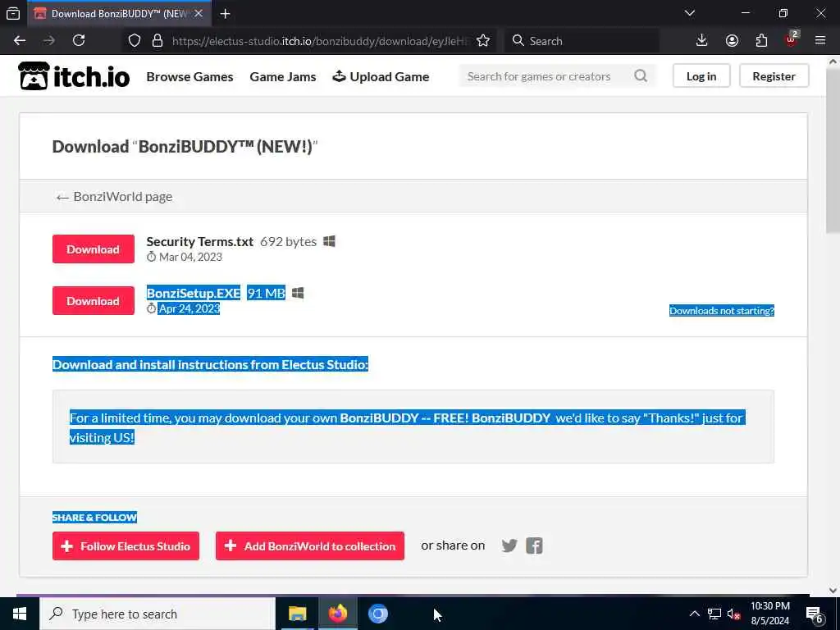Open Game Jams menu item
The height and width of the screenshot is (630, 840).
(x=283, y=76)
